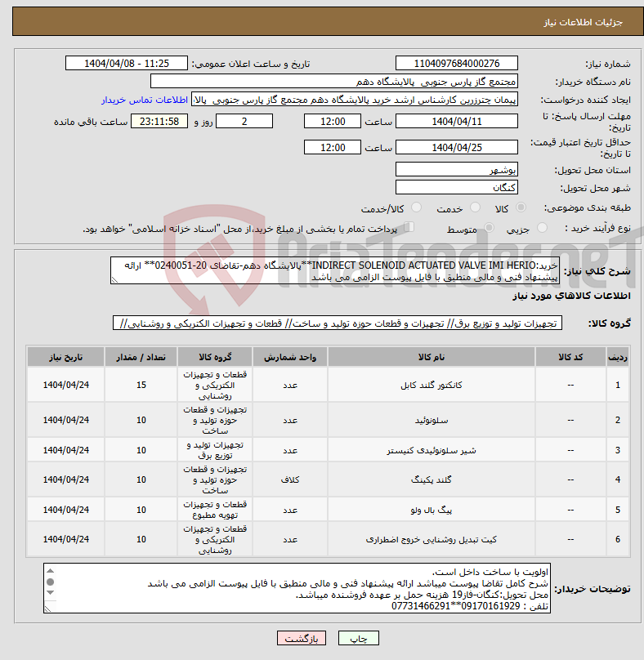The image size is (644, 660).
Task: Select the کالا radio button
Action: (x=521, y=207)
